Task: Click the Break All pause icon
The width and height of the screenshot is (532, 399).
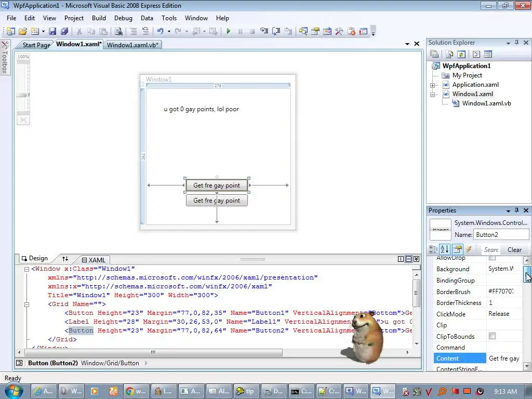Action: pos(240,32)
